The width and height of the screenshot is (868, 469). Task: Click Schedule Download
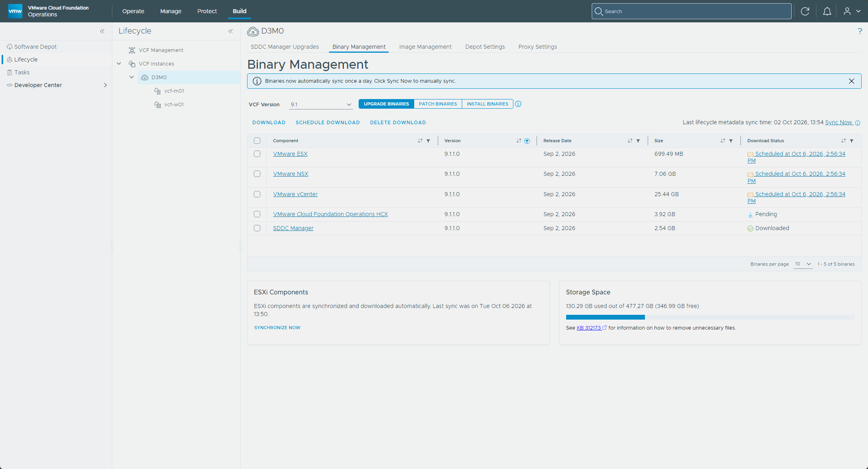pyautogui.click(x=327, y=123)
